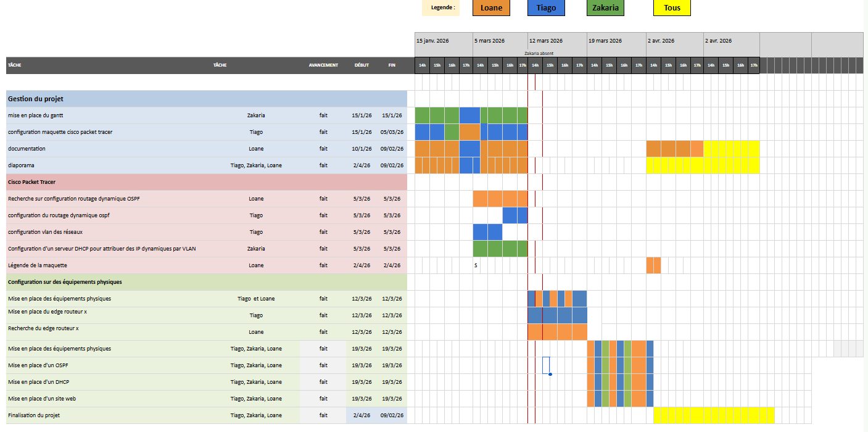Select the orange Loane legend cell
868x432 pixels.
(491, 8)
